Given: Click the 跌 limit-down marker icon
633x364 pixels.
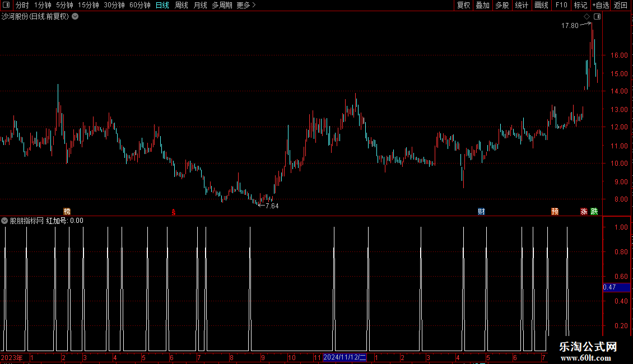Looking at the screenshot, I should pos(594,212).
